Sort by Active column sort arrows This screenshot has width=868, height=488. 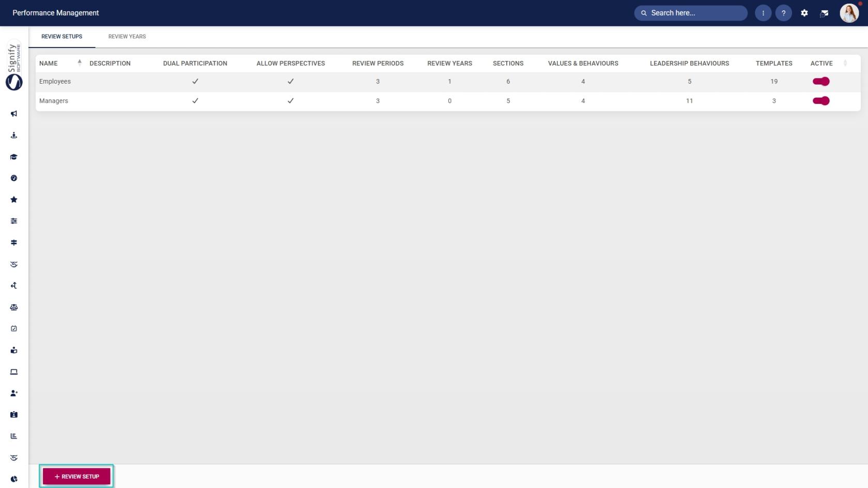845,63
